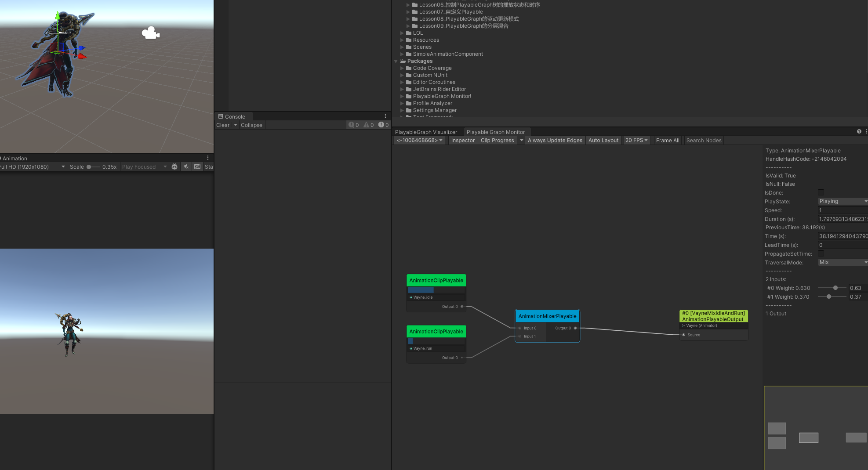Select the Console tab
This screenshot has width=868, height=470.
234,117
